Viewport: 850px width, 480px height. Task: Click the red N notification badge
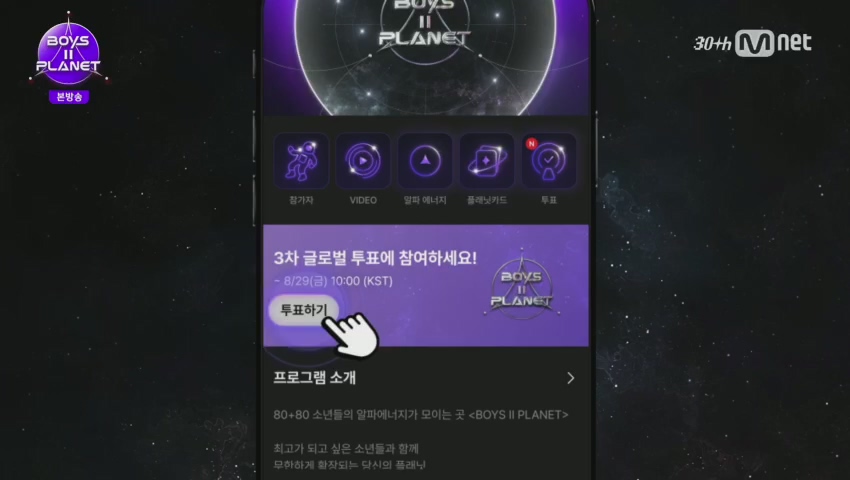click(x=531, y=144)
